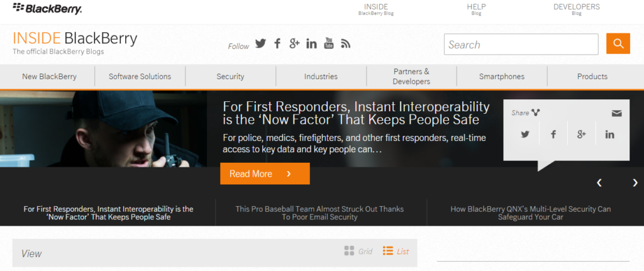The height and width of the screenshot is (271, 644).
Task: Open the header Twitter follow icon
Action: tap(260, 43)
